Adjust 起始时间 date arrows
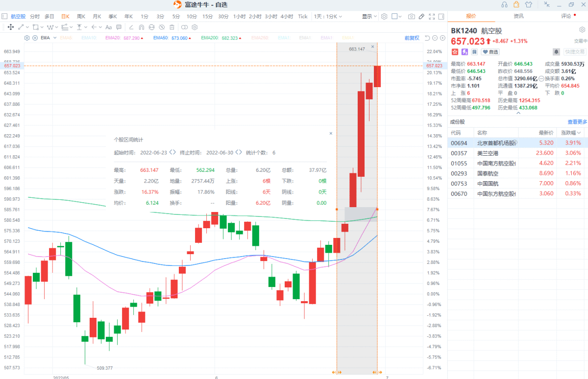This screenshot has height=379, width=588. tap(172, 152)
